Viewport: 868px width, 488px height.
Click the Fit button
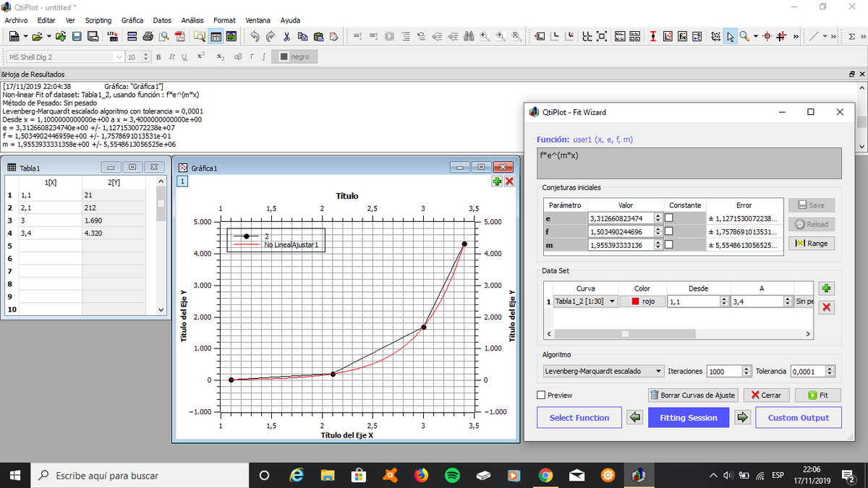(817, 395)
